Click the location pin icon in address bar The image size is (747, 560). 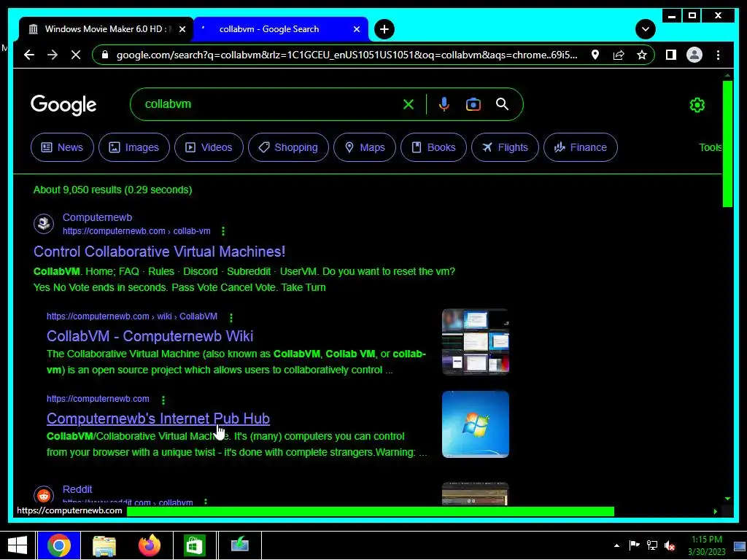point(595,55)
